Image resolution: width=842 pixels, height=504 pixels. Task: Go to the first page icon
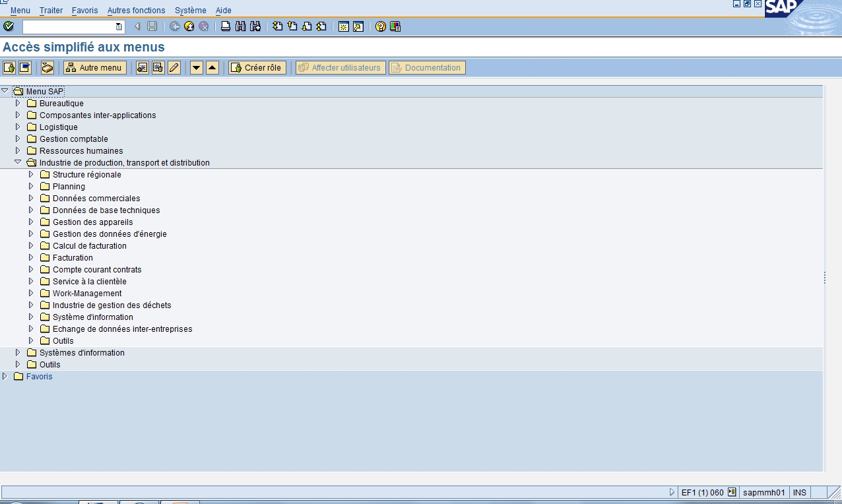[x=278, y=26]
